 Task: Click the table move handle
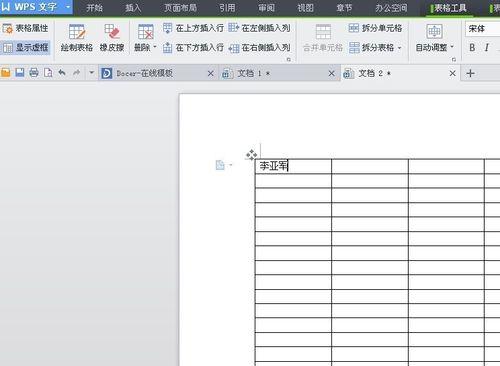click(251, 155)
